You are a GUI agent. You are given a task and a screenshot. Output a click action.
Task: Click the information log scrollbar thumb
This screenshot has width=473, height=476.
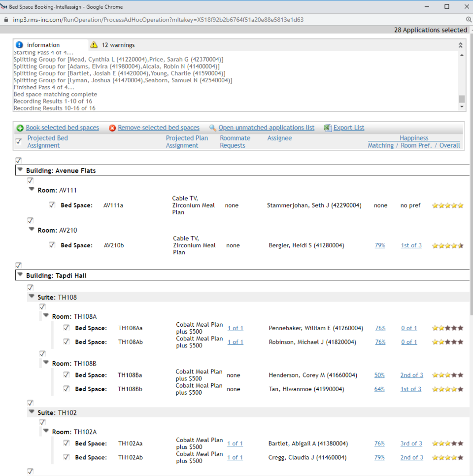462,99
